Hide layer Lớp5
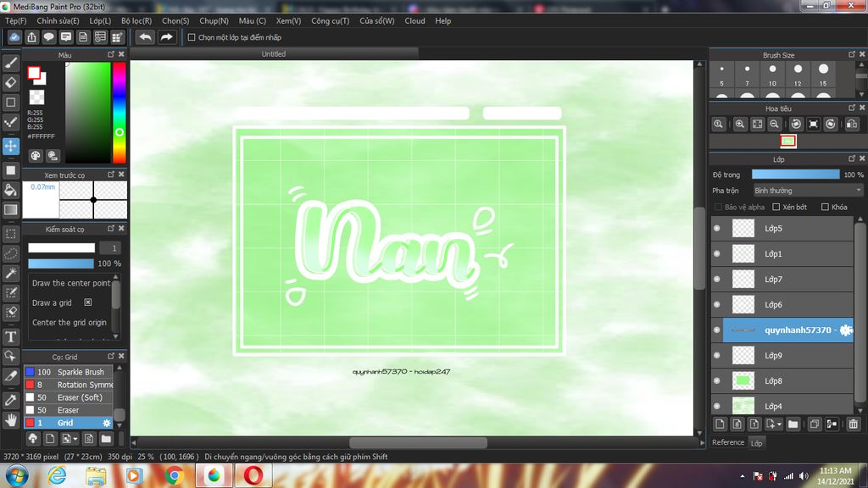This screenshot has width=868, height=488. click(717, 228)
